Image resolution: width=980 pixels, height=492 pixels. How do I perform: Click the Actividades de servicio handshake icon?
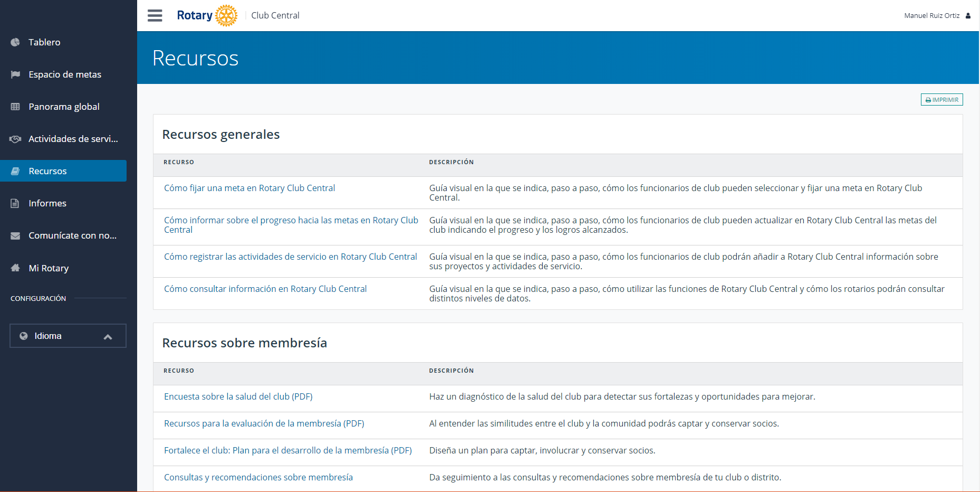15,139
